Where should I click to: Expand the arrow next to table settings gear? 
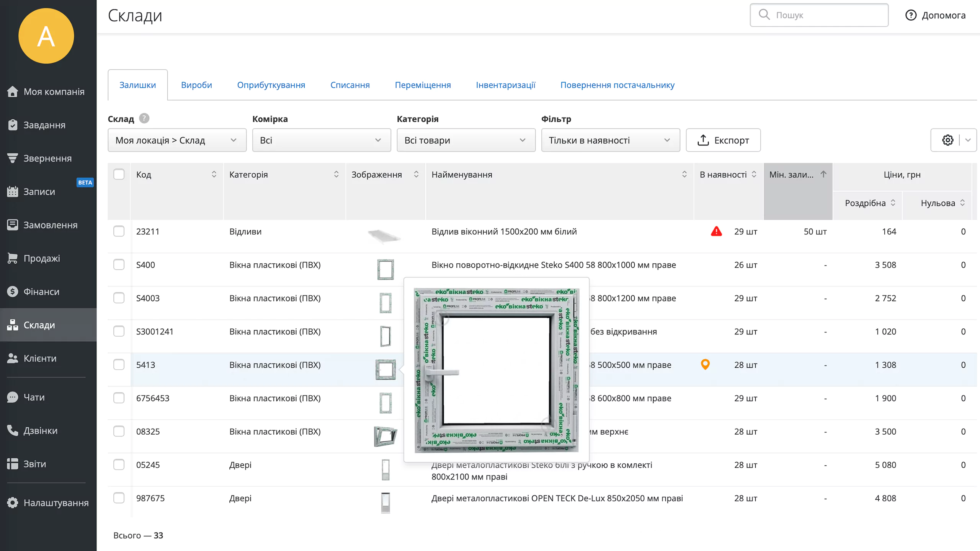click(x=968, y=140)
